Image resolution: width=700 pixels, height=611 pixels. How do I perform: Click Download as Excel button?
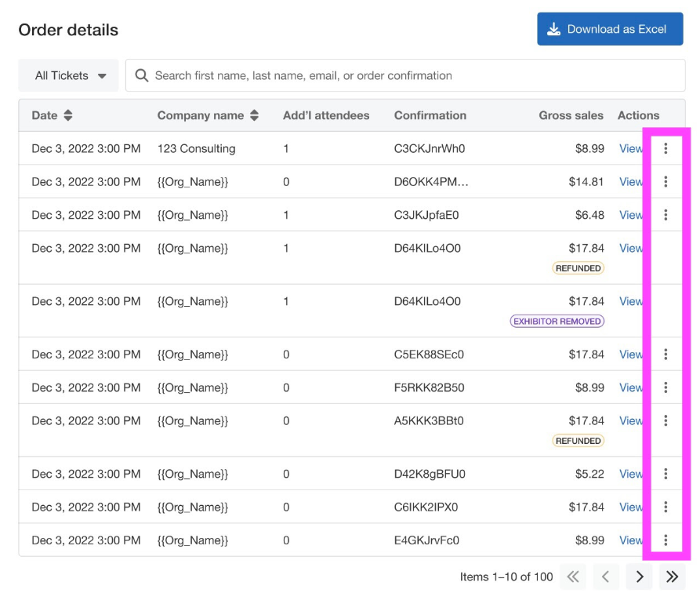coord(610,29)
